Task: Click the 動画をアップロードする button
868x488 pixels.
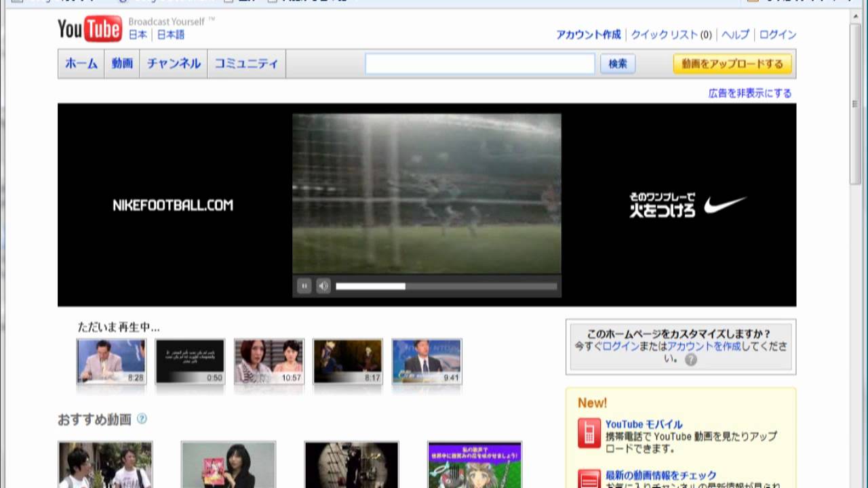Action: point(732,64)
